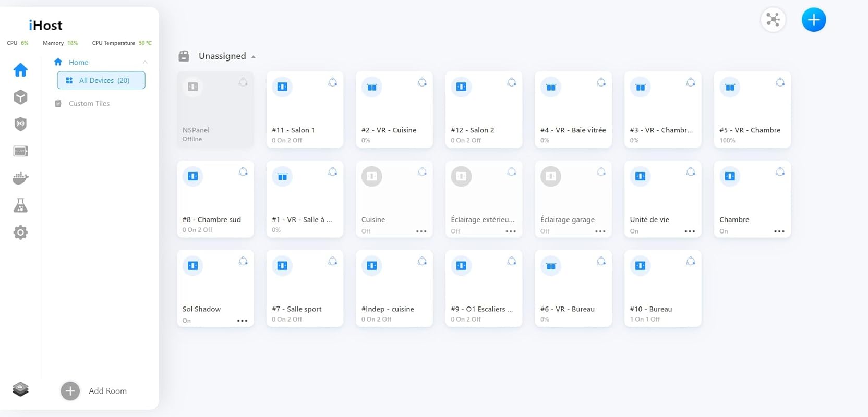
Task: Open the #3 - VR - Chambr... device tile
Action: [x=662, y=109]
